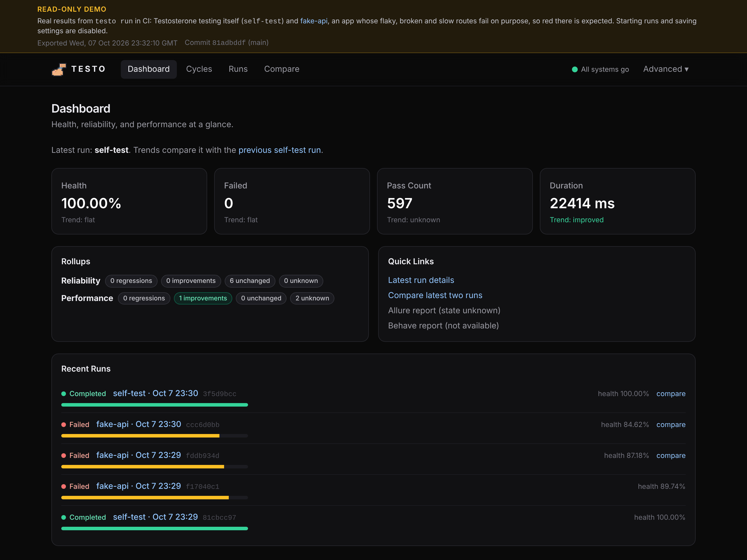This screenshot has width=747, height=560.
Task: Click the Testo fist logo icon
Action: [59, 69]
